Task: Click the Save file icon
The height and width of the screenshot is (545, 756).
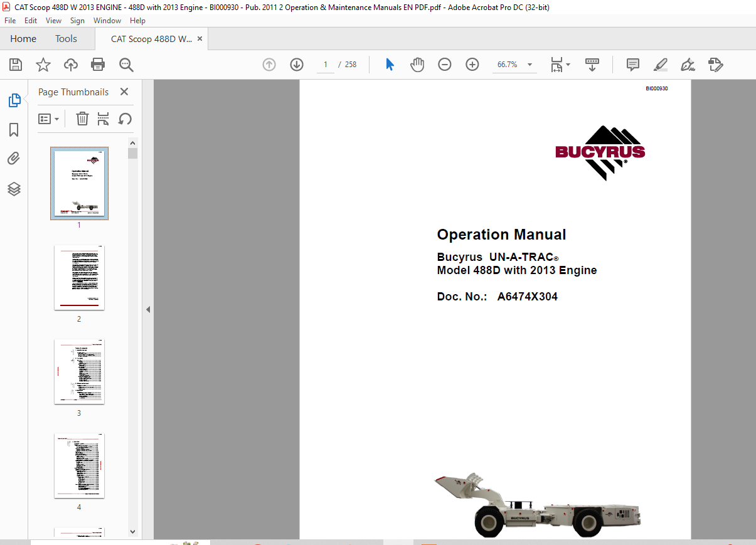Action: tap(15, 65)
